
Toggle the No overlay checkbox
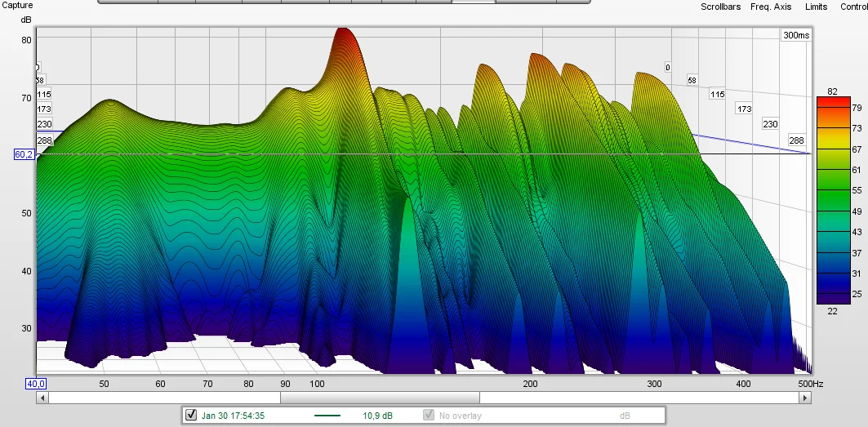[429, 415]
